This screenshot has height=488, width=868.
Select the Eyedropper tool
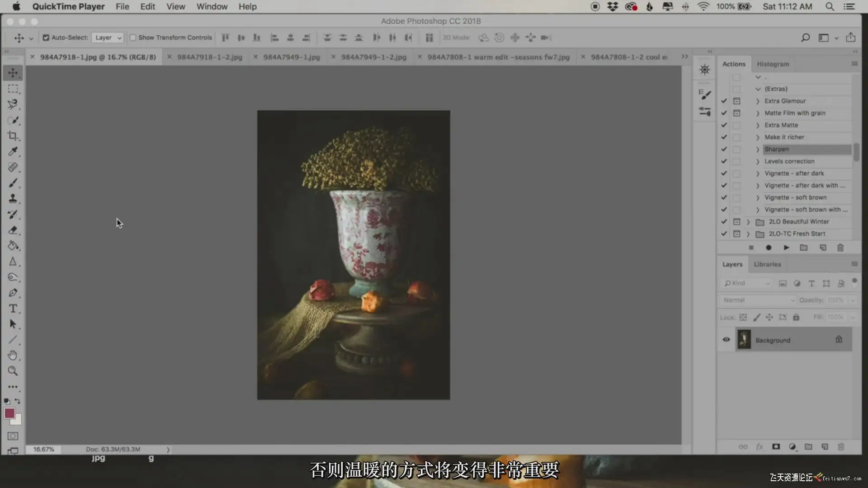[x=13, y=151]
